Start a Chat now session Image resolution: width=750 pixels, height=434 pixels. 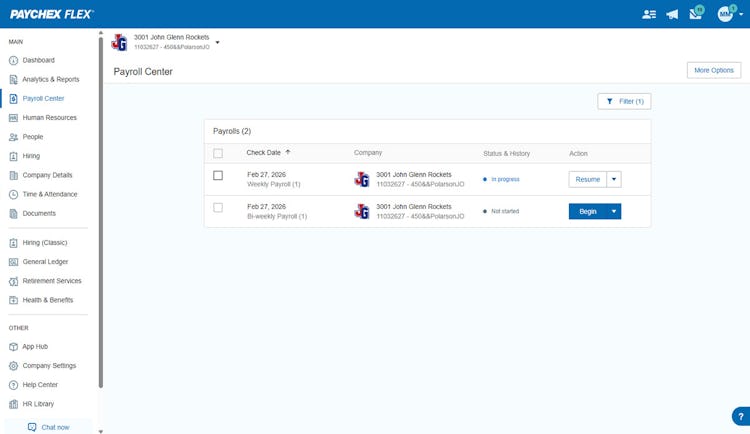tap(48, 427)
